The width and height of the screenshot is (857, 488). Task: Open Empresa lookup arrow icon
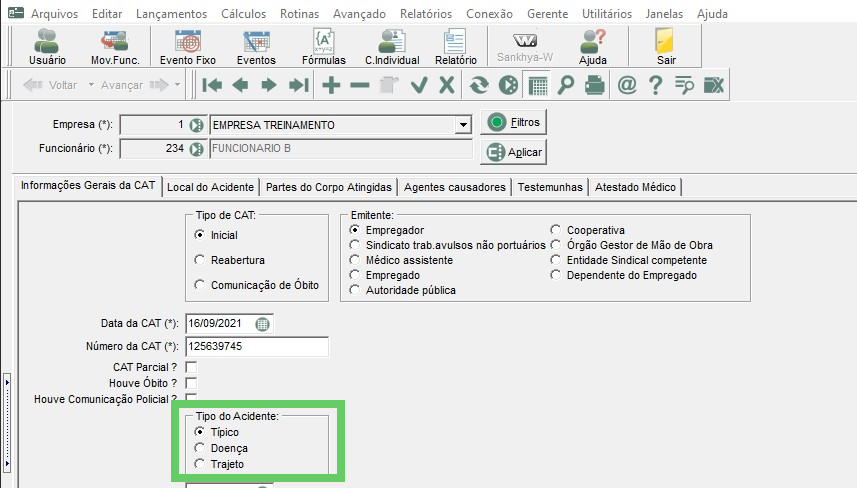(196, 125)
